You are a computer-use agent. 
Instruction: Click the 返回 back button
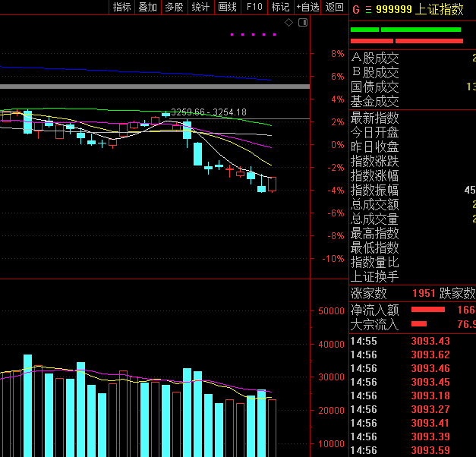pyautogui.click(x=334, y=7)
